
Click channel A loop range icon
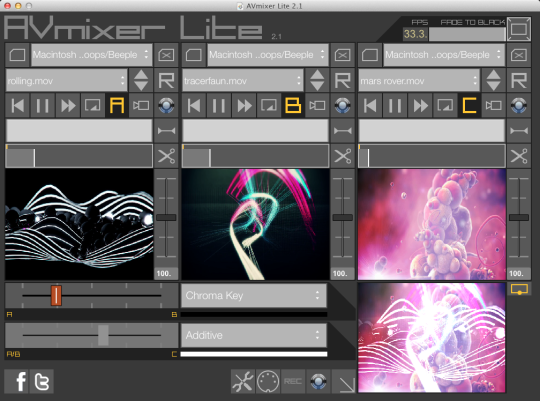click(166, 131)
